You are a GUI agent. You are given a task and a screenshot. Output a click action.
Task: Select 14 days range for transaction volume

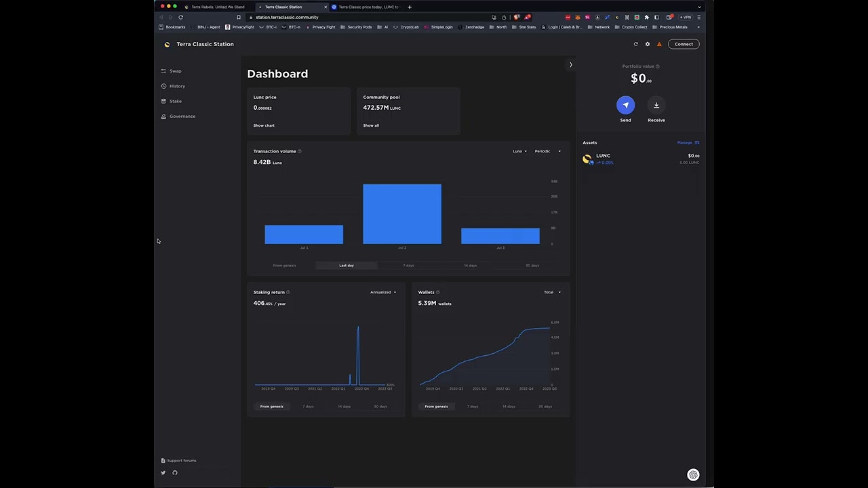[470, 266]
